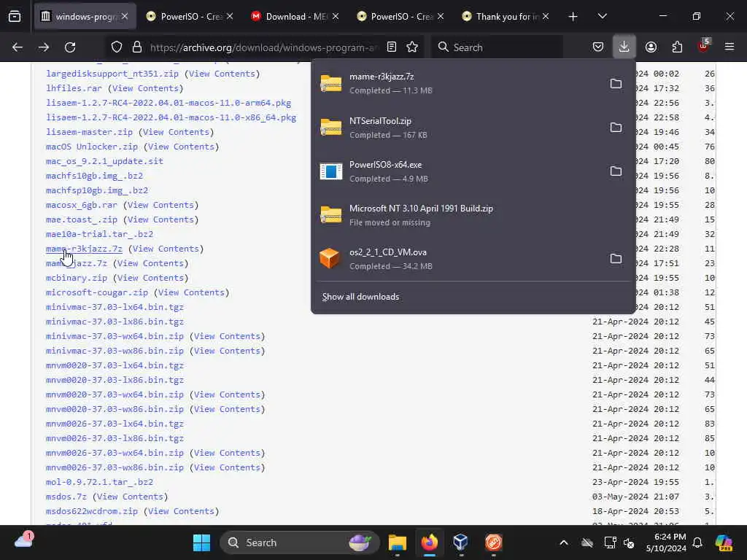Open the notifications bell in taskbar
Screen dimensions: 747x560
(697, 542)
